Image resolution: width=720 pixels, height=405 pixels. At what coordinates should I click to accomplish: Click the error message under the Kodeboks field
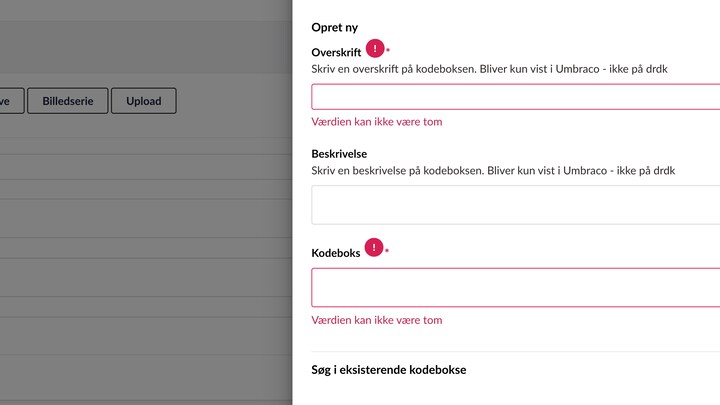point(377,320)
